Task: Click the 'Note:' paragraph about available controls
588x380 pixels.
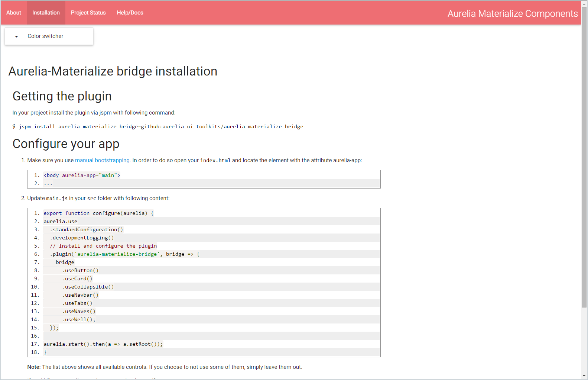Action: point(165,367)
